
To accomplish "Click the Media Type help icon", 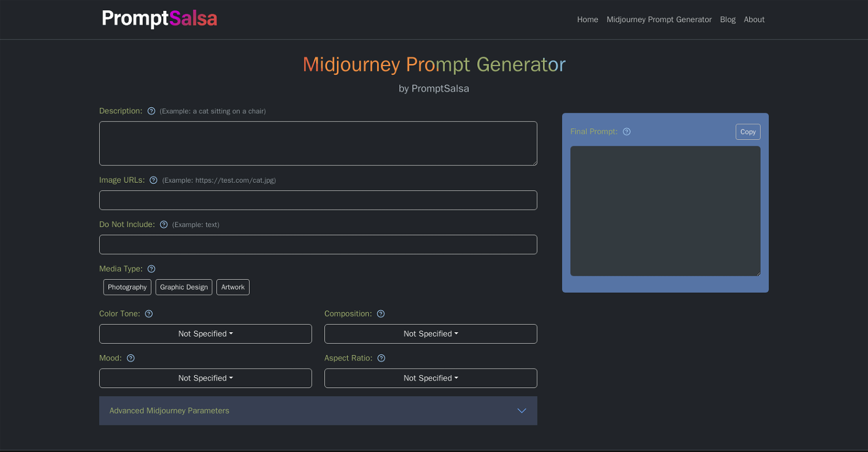I will 151,269.
